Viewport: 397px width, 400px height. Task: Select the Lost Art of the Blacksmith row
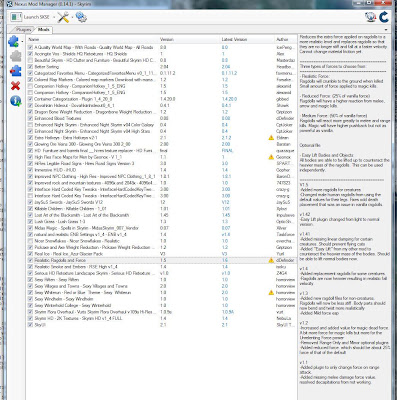click(161, 215)
